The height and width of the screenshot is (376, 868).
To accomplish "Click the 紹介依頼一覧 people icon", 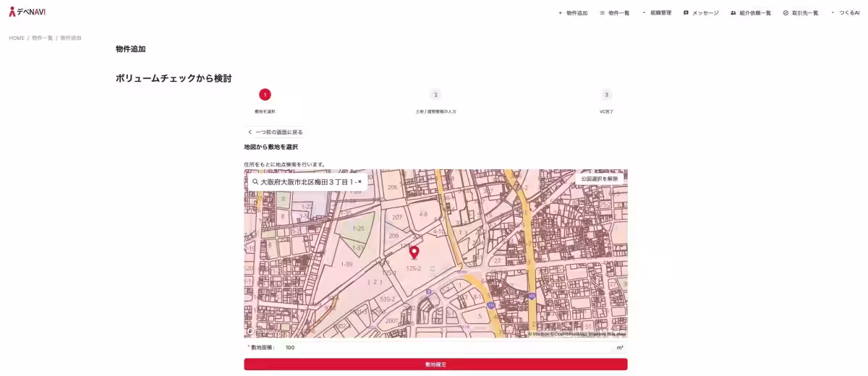I will tap(733, 13).
